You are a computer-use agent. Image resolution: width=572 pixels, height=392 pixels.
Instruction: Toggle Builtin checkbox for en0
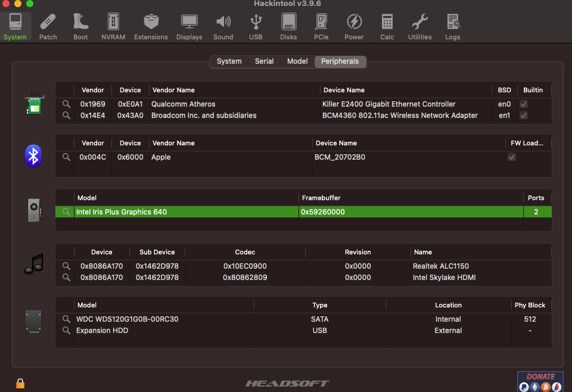pyautogui.click(x=524, y=104)
